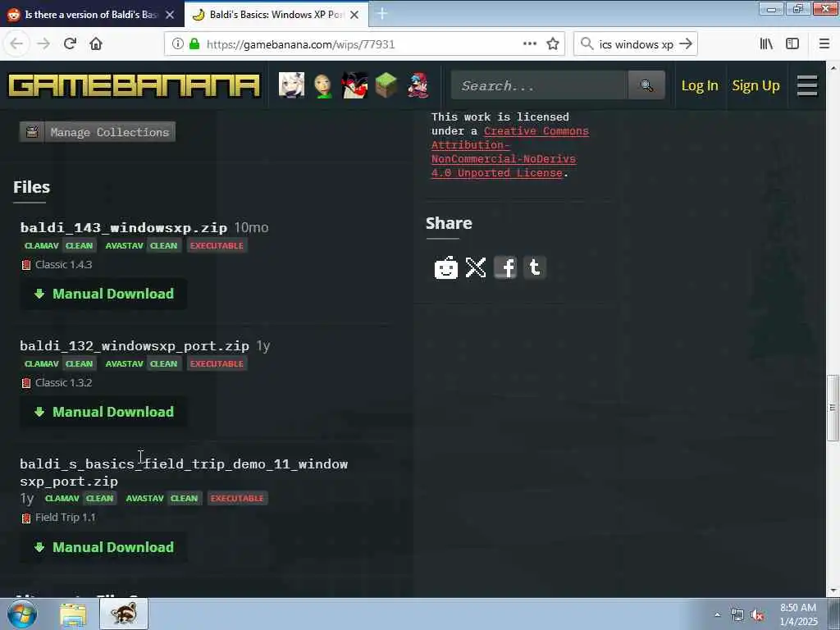Open the muted volume tray icon
Image resolution: width=840 pixels, height=630 pixels.
757,615
